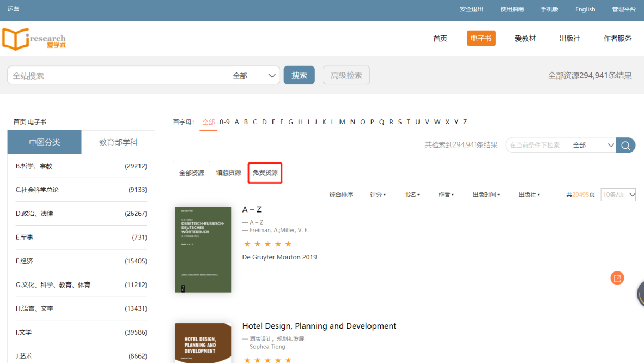
Task: Click the 全站搜索 input field
Action: (117, 76)
